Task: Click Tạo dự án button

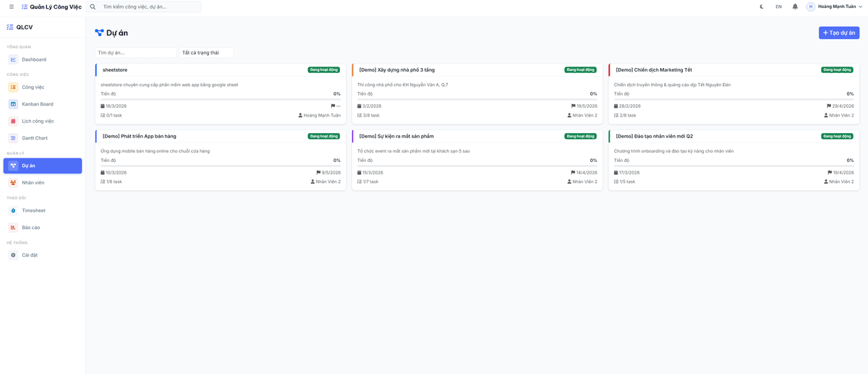Action: pyautogui.click(x=839, y=33)
